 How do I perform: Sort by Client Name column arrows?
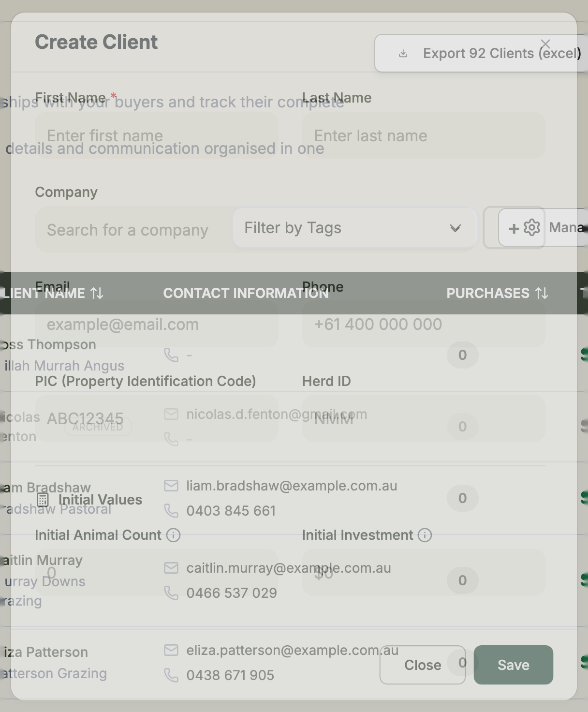tap(97, 293)
